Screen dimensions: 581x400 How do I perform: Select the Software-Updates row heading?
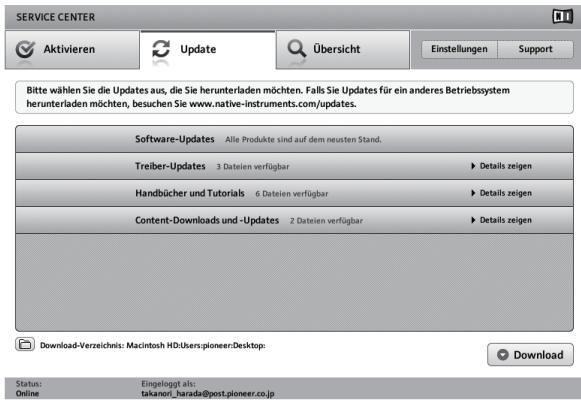click(175, 139)
